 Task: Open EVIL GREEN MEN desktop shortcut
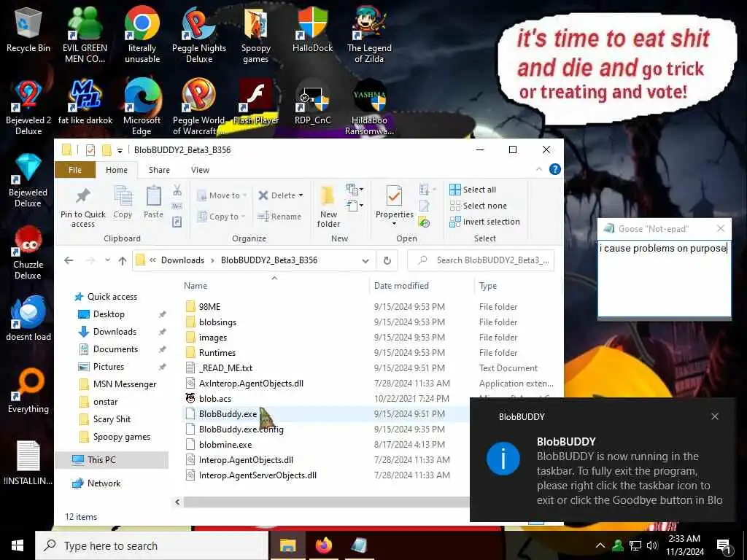point(85,35)
